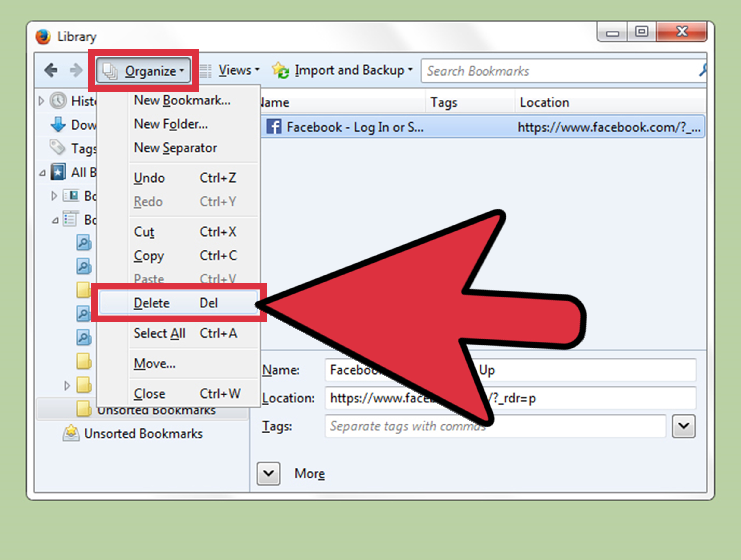
Task: Click the forward navigation arrow
Action: point(76,70)
